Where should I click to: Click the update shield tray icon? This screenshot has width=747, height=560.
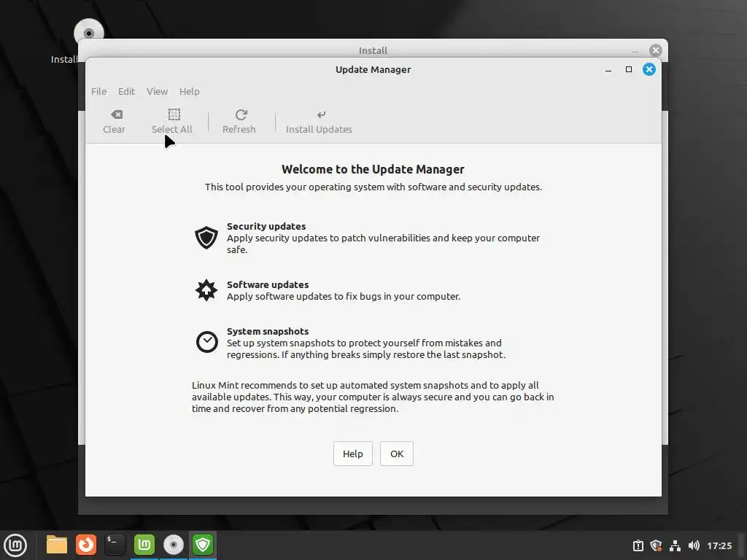tap(656, 545)
